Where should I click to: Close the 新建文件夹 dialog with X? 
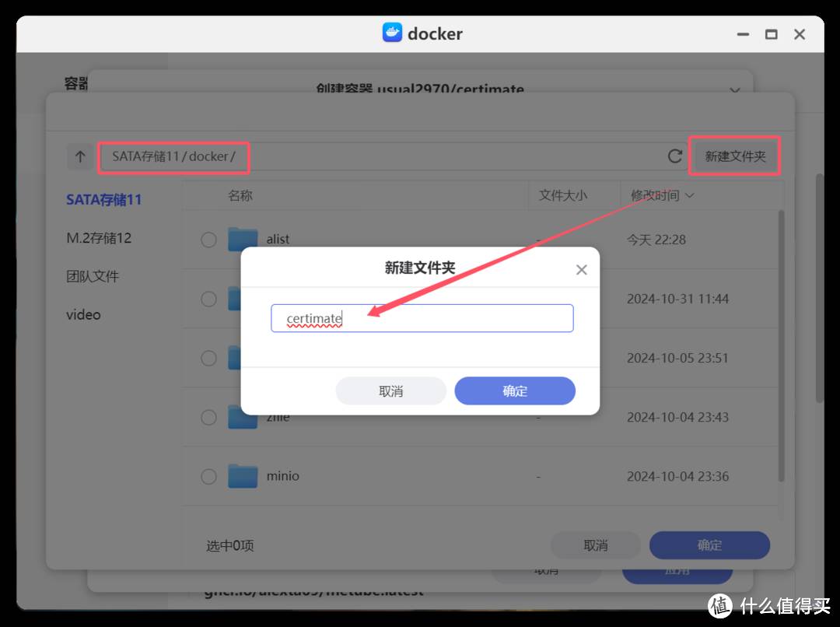pos(581,270)
